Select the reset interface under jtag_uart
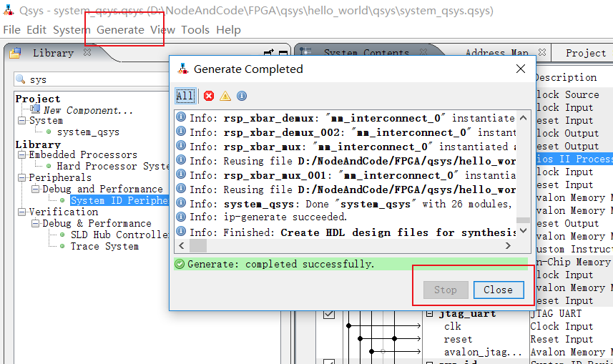The height and width of the screenshot is (364, 613). pos(458,340)
